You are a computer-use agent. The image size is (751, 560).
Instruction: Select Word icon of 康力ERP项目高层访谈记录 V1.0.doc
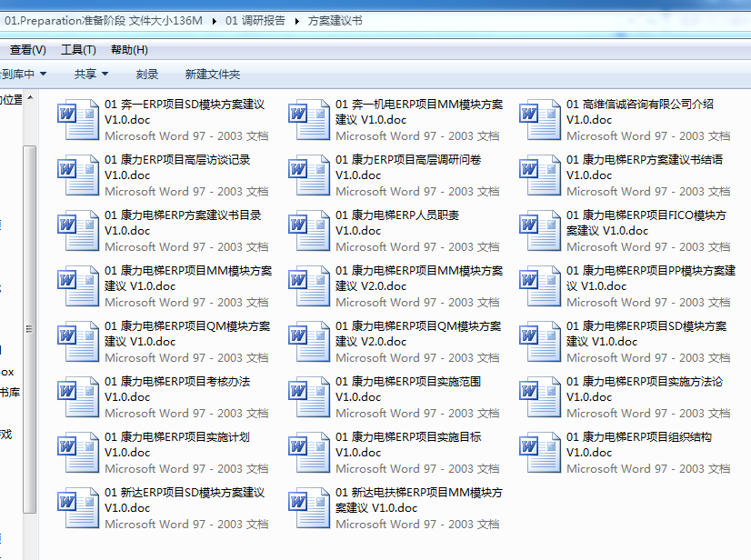pos(78,175)
